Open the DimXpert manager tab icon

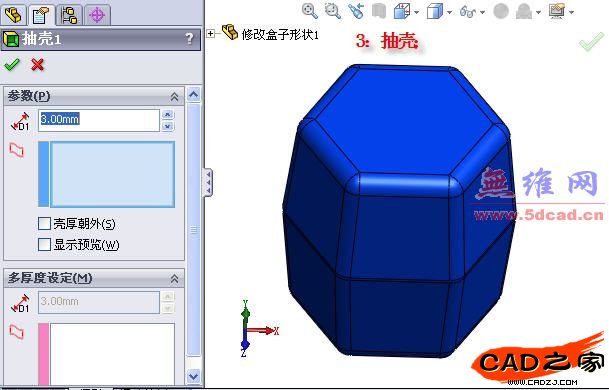tap(97, 15)
